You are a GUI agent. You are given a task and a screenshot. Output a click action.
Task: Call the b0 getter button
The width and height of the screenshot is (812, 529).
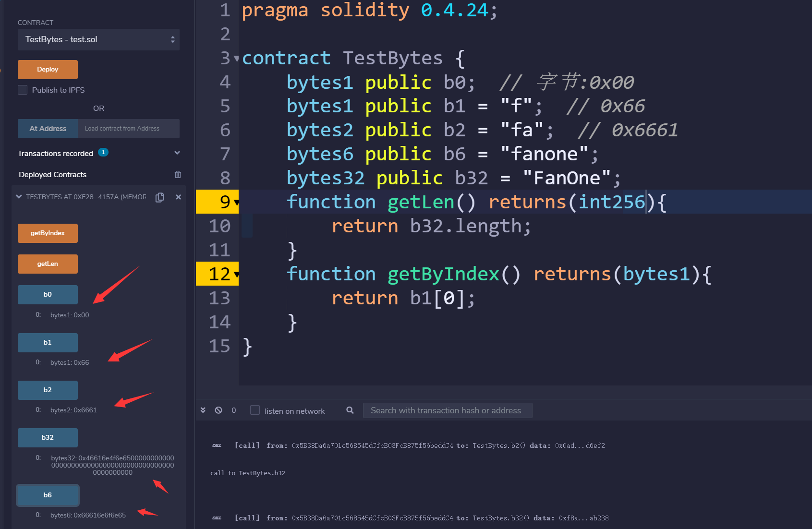(48, 295)
